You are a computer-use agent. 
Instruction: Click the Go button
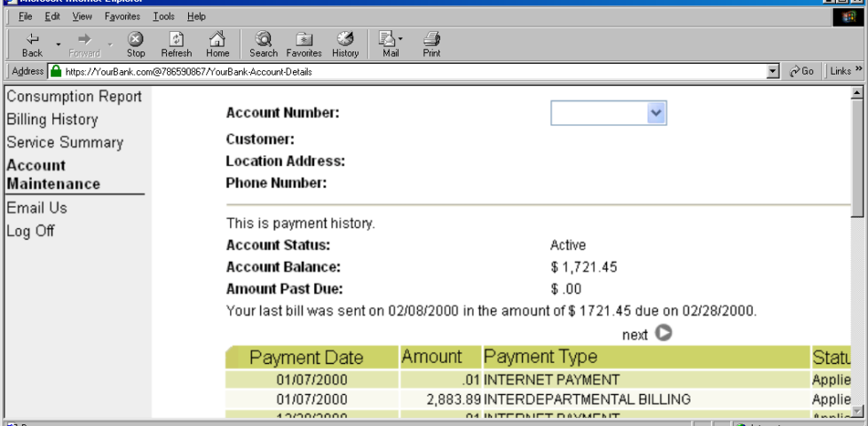[801, 71]
